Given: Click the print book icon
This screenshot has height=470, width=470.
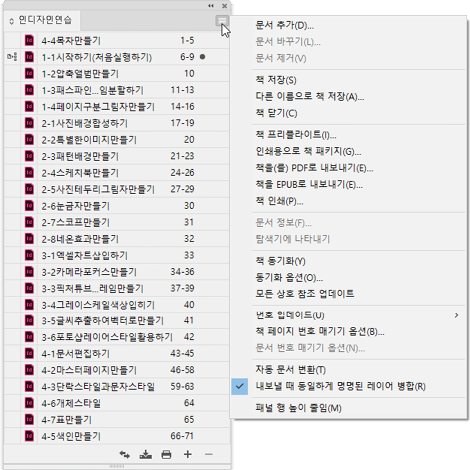Looking at the screenshot, I should [166, 454].
